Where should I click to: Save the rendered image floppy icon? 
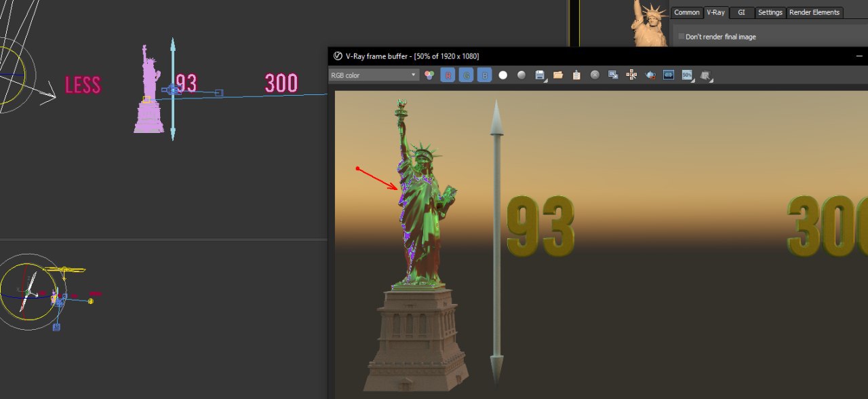pyautogui.click(x=540, y=75)
